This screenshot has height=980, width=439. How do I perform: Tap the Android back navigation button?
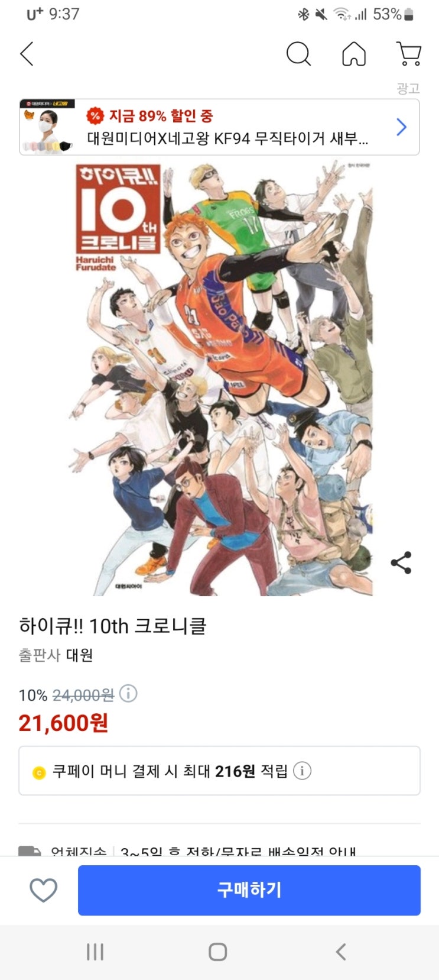point(341,952)
